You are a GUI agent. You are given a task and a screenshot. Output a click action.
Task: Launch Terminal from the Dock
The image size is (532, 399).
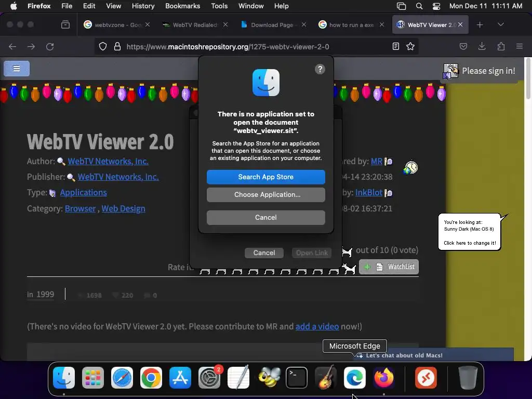point(297,378)
